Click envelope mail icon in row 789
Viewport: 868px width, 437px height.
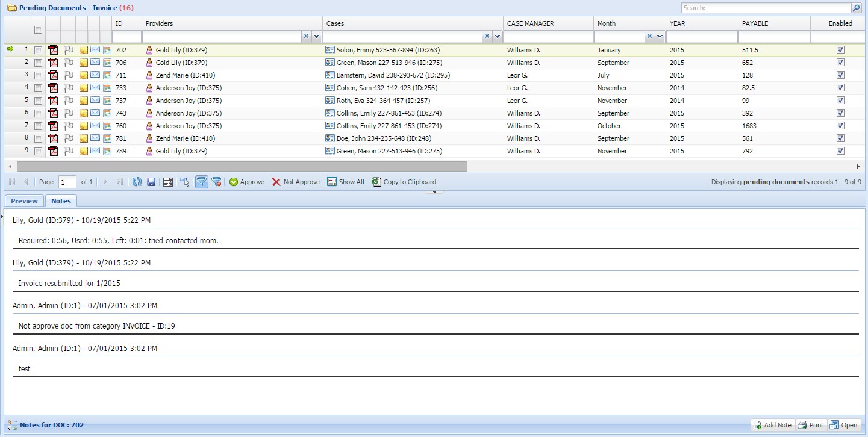click(95, 151)
